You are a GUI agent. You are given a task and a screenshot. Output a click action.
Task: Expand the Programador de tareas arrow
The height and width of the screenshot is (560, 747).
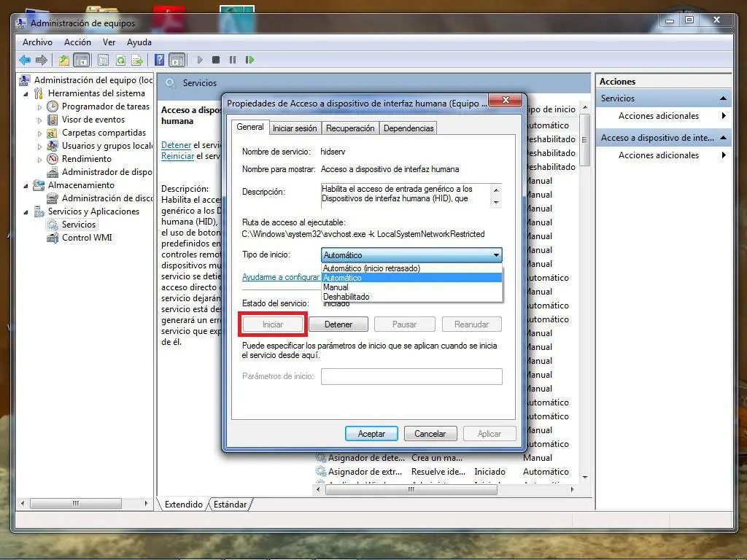click(x=39, y=107)
